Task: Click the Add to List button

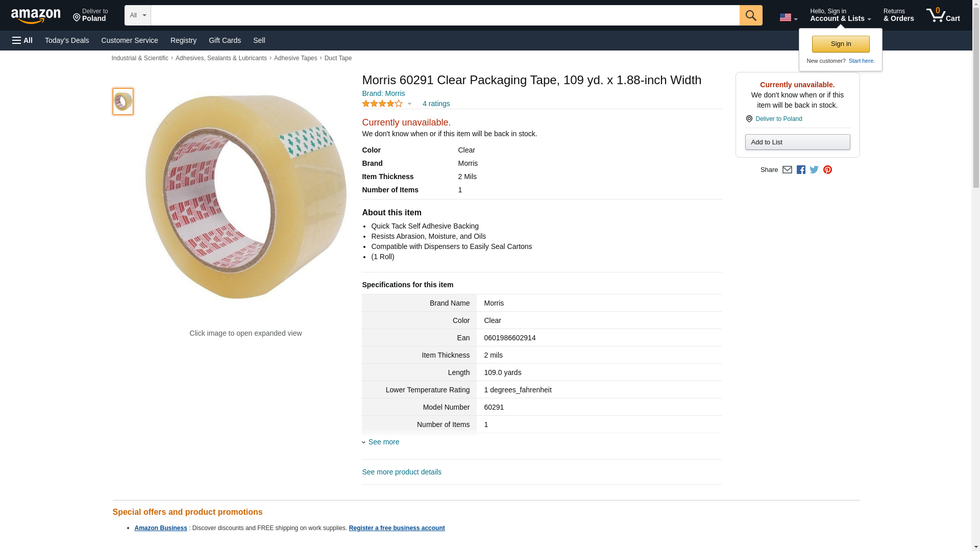Action: tap(797, 142)
